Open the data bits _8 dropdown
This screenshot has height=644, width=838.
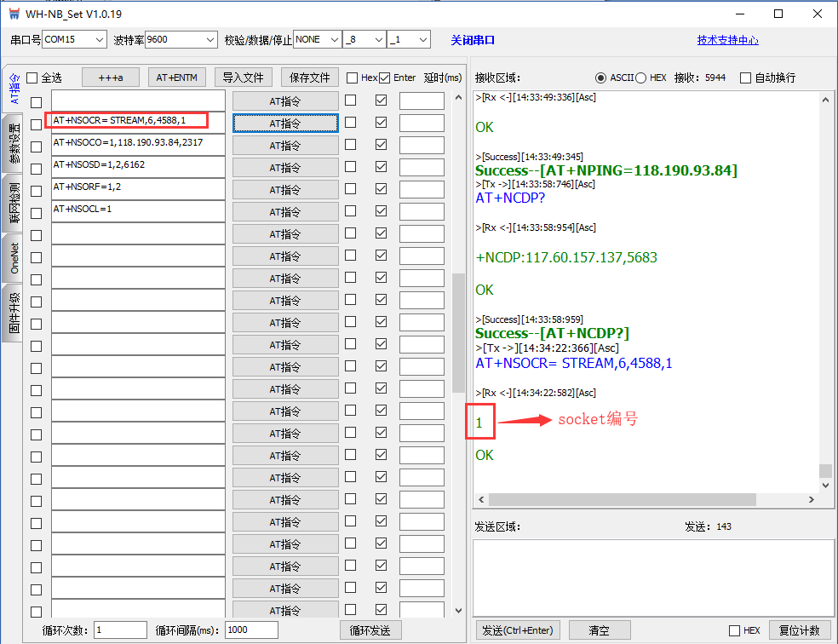[364, 39]
